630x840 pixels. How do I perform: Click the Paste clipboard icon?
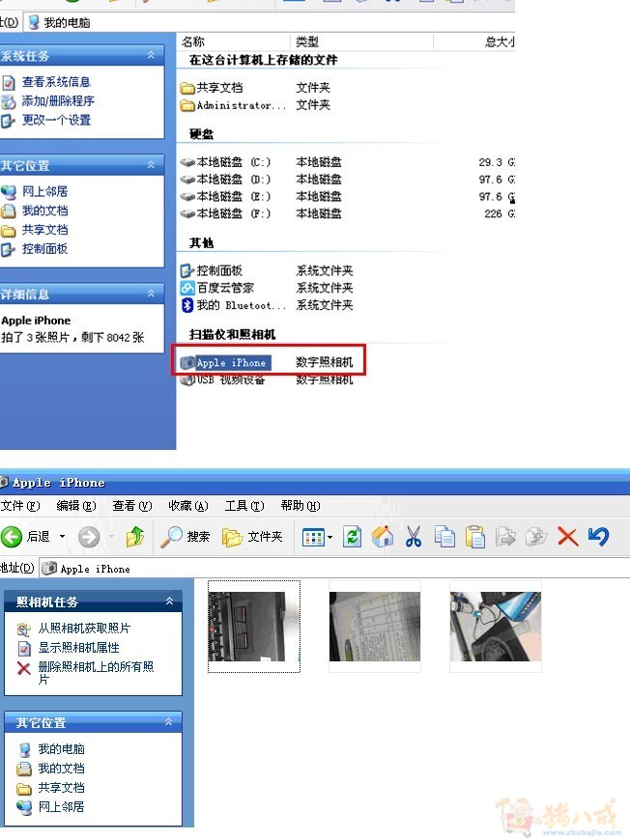tap(475, 537)
